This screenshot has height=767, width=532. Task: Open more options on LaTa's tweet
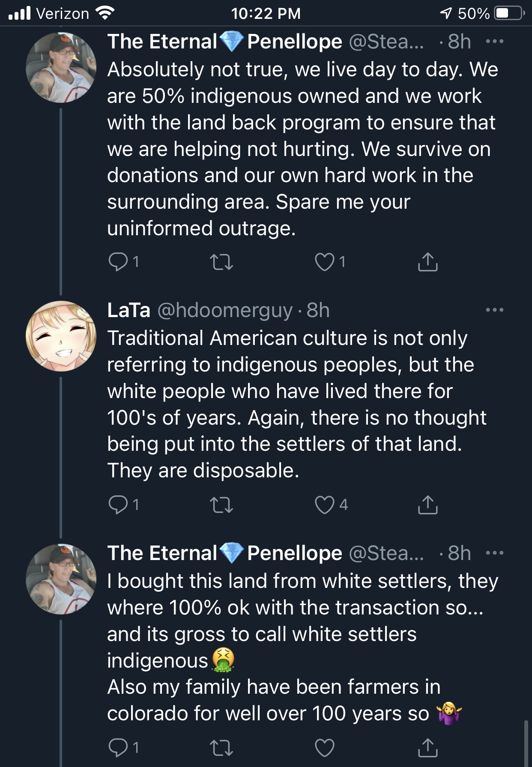[495, 310]
